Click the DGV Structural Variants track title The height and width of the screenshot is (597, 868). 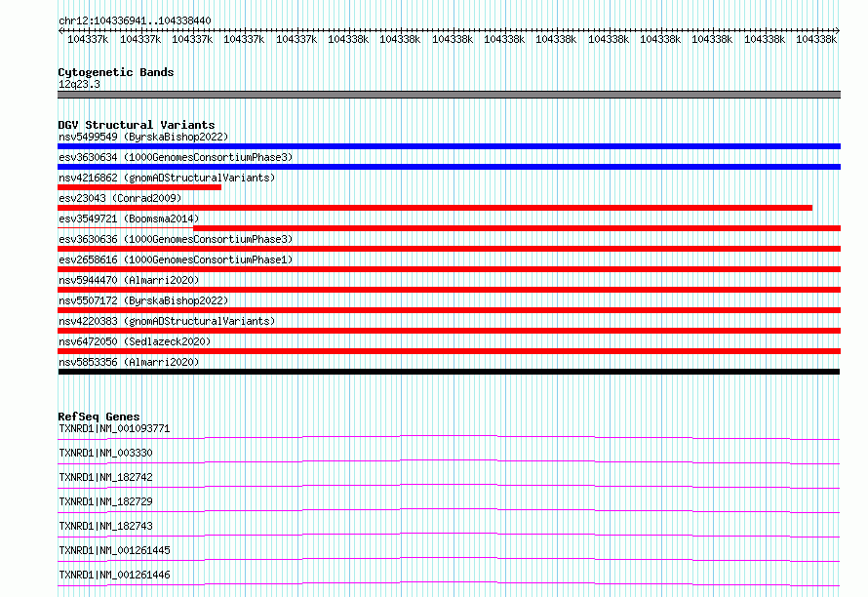(137, 125)
